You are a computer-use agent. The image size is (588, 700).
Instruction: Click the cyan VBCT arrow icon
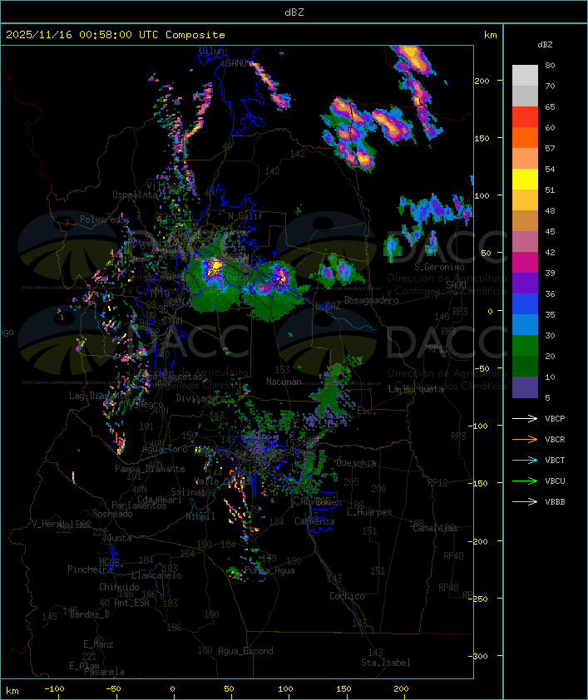(525, 460)
